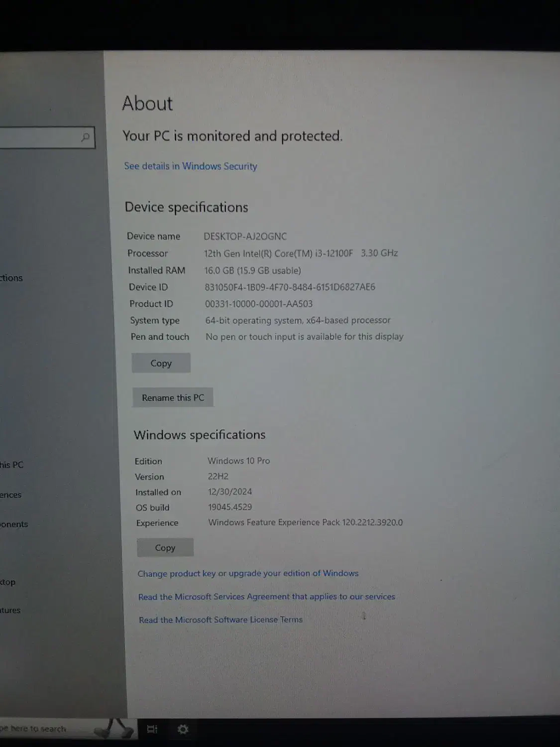This screenshot has width=560, height=747.
Task: Click the Windows specifications heading
Action: (200, 435)
